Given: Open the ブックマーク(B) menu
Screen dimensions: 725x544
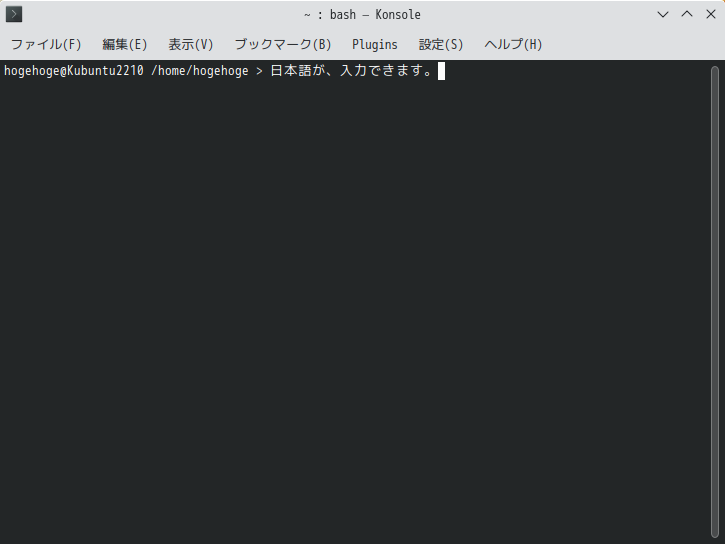Looking at the screenshot, I should tap(283, 44).
